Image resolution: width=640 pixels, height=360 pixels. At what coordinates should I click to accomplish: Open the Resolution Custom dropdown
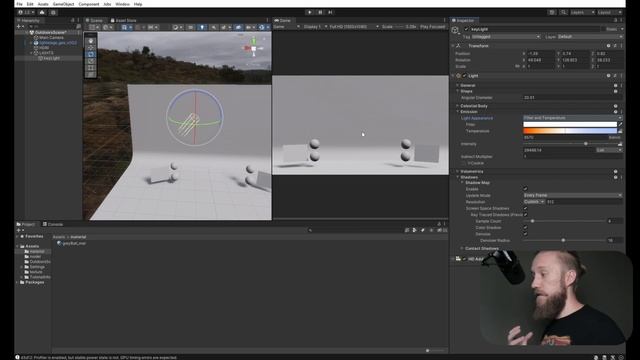pyautogui.click(x=534, y=202)
